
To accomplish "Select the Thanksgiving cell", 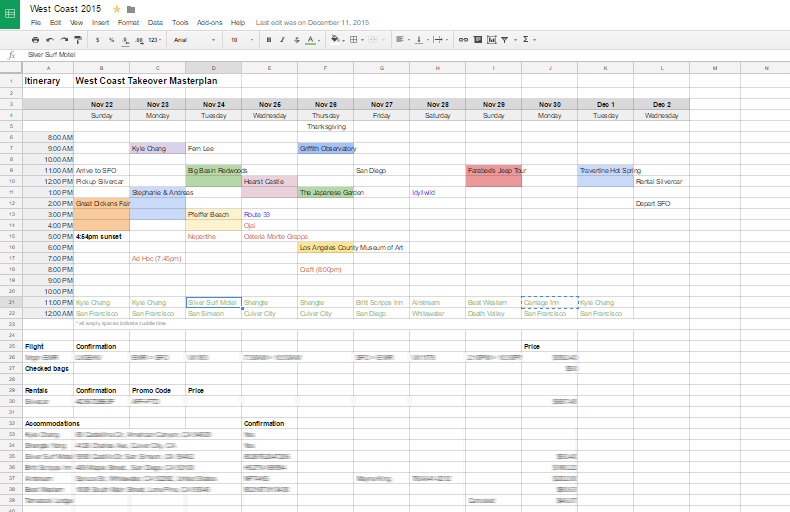I will (x=325, y=126).
